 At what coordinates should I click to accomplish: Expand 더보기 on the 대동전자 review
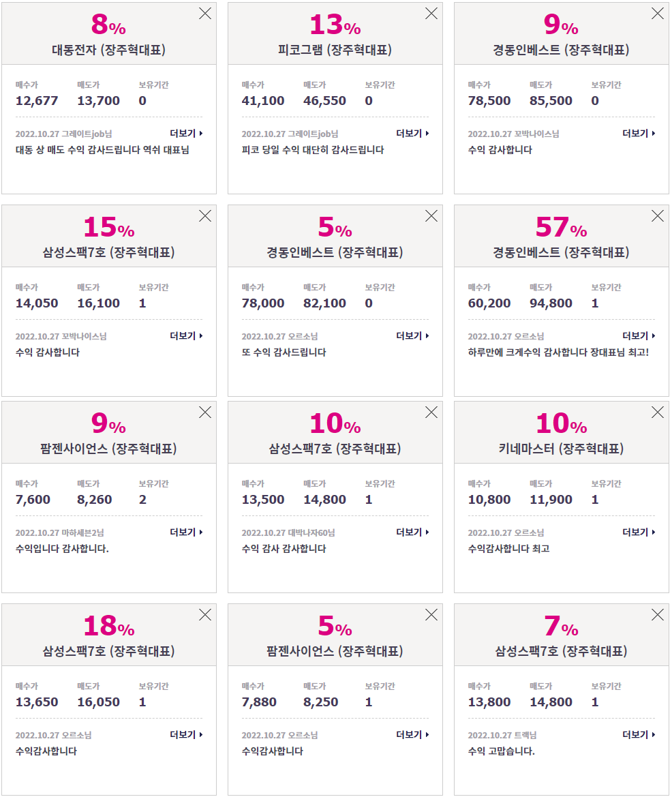click(x=187, y=133)
